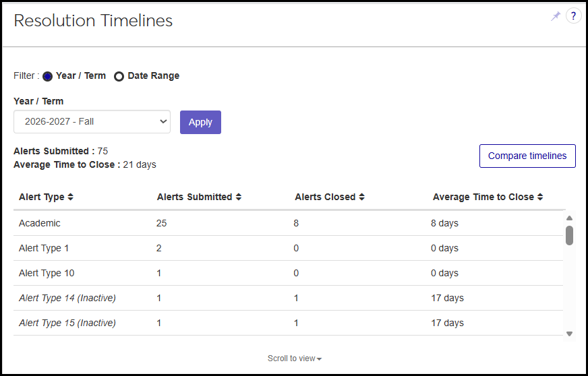
Task: Click the Apply button
Action: [200, 122]
